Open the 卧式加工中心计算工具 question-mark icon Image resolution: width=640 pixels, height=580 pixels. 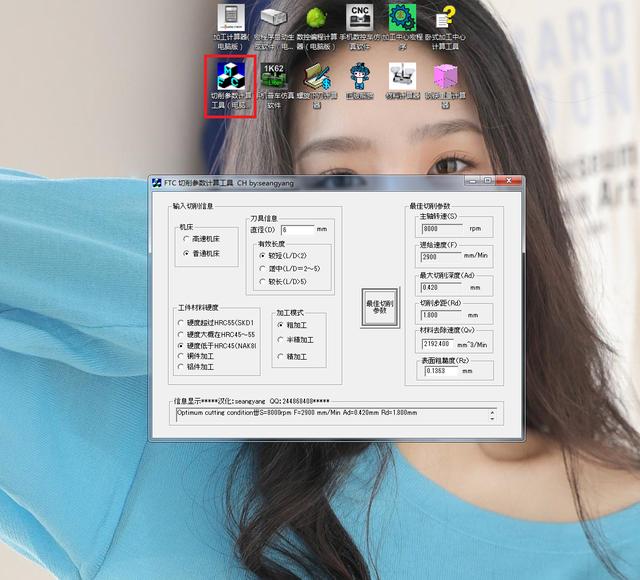click(x=446, y=20)
